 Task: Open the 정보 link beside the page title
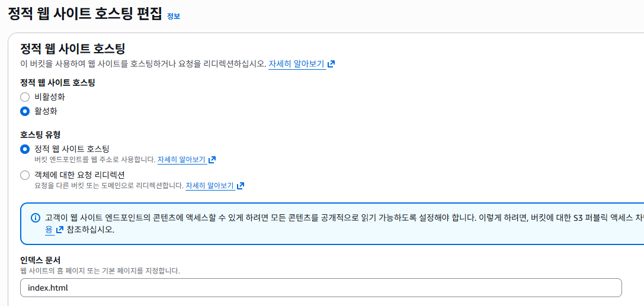click(173, 17)
